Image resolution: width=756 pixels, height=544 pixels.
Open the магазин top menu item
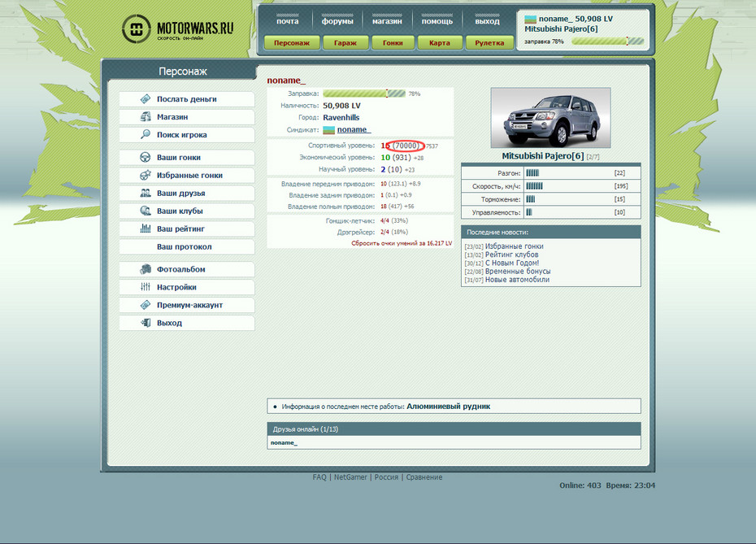point(387,21)
